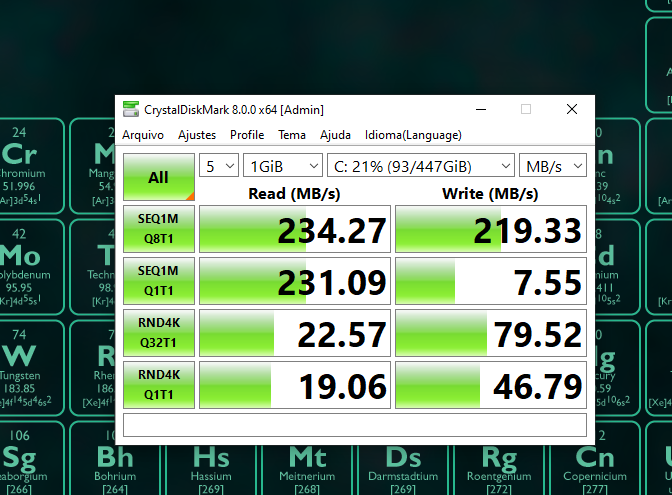Viewport: 672px width, 495px height.
Task: Click the empty comment field at bottom
Action: point(355,425)
